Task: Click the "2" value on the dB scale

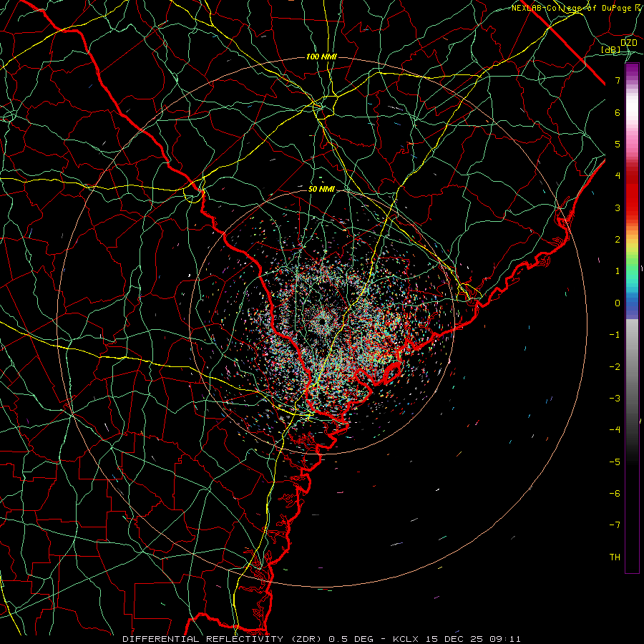Action: point(618,240)
